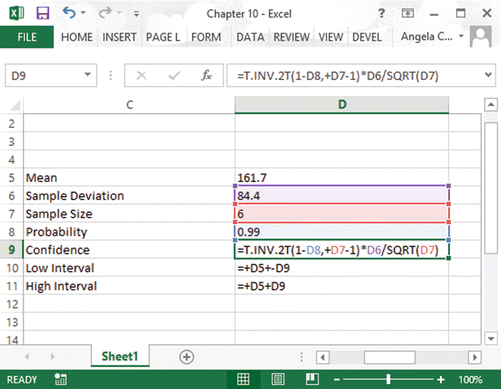Click inside the formula bar text

(x=338, y=76)
